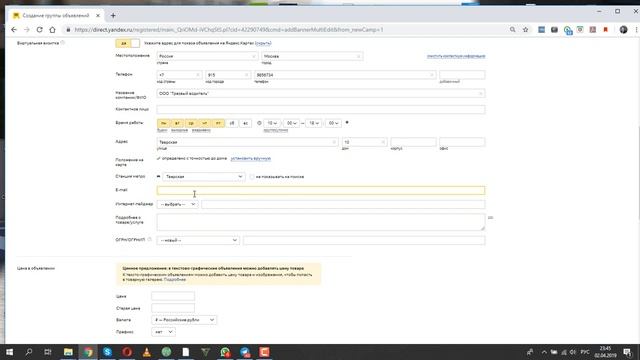Select the ad group creation browser tab
640x360 pixels.
click(x=56, y=16)
